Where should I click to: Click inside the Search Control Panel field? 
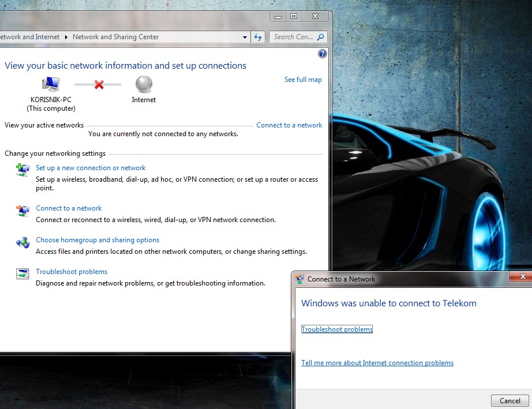point(293,37)
